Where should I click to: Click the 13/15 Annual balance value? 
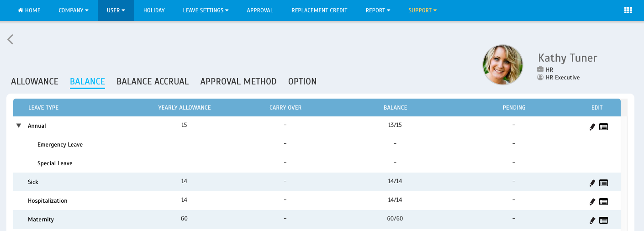pos(395,125)
